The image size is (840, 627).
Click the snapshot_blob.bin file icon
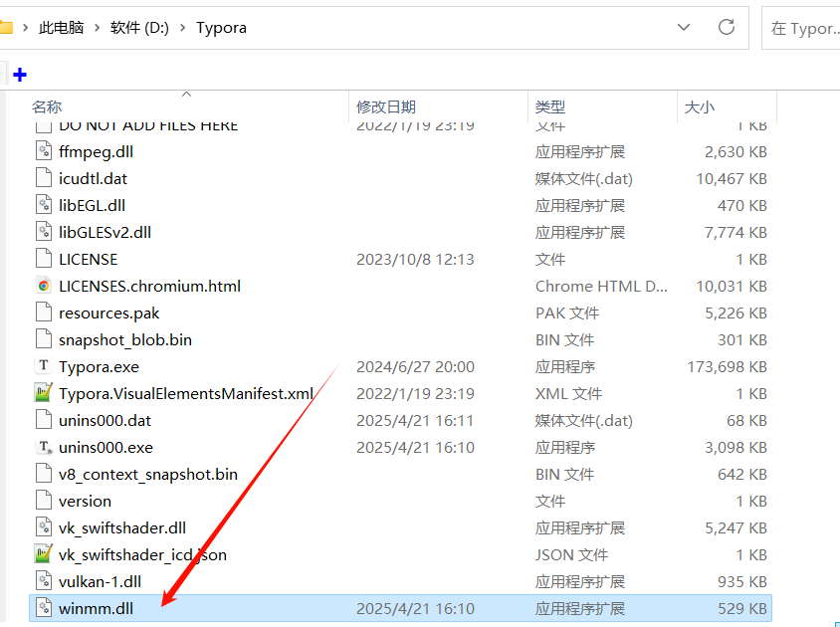[x=44, y=339]
